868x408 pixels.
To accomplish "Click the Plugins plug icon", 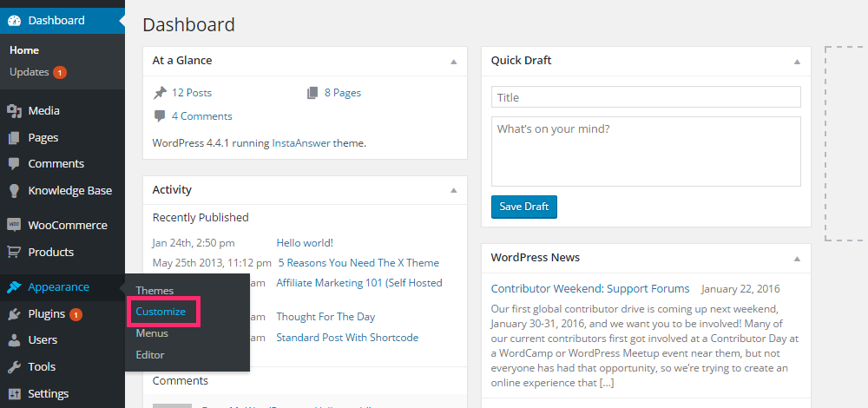I will pyautogui.click(x=15, y=314).
